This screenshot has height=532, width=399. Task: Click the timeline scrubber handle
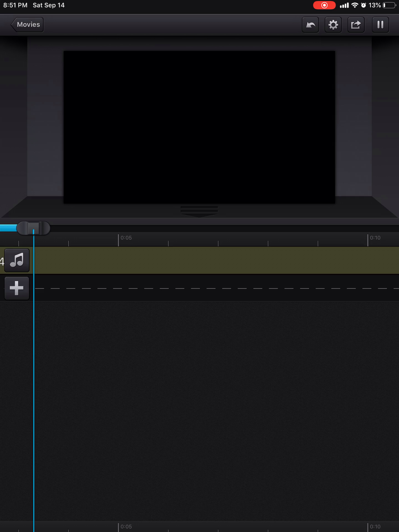click(34, 228)
